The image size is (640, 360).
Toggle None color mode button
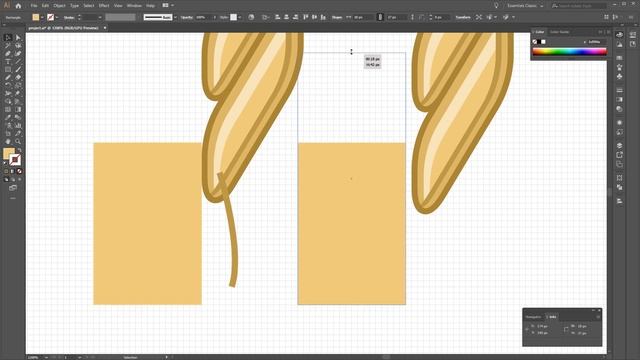[x=19, y=171]
